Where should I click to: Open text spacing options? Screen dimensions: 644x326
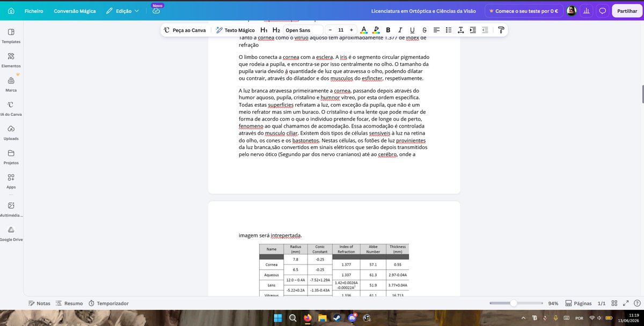tap(461, 30)
